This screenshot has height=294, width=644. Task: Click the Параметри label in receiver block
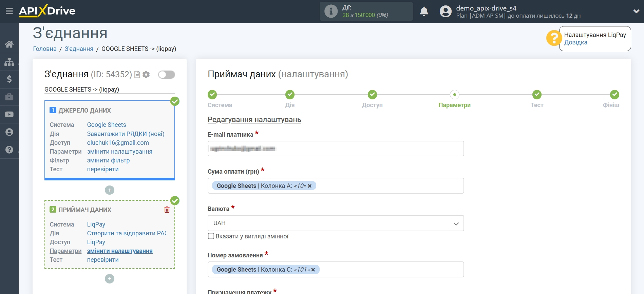click(x=65, y=251)
